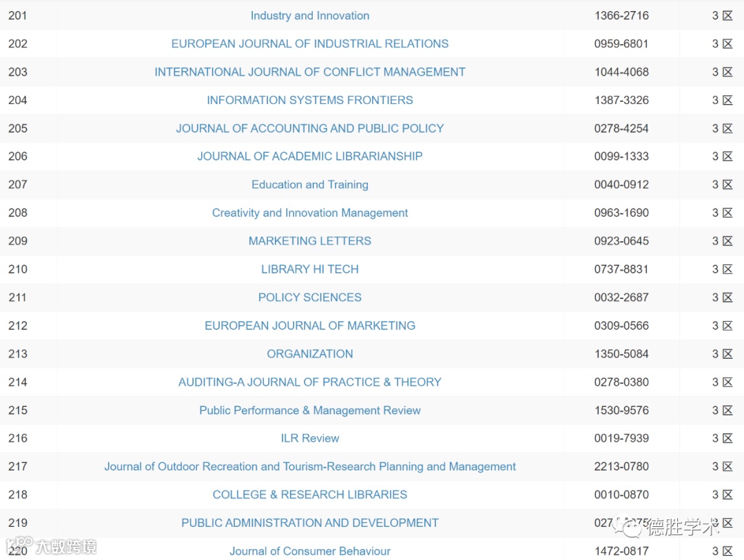This screenshot has height=560, width=744.
Task: Open the Policy Sciences journal link
Action: 310,297
